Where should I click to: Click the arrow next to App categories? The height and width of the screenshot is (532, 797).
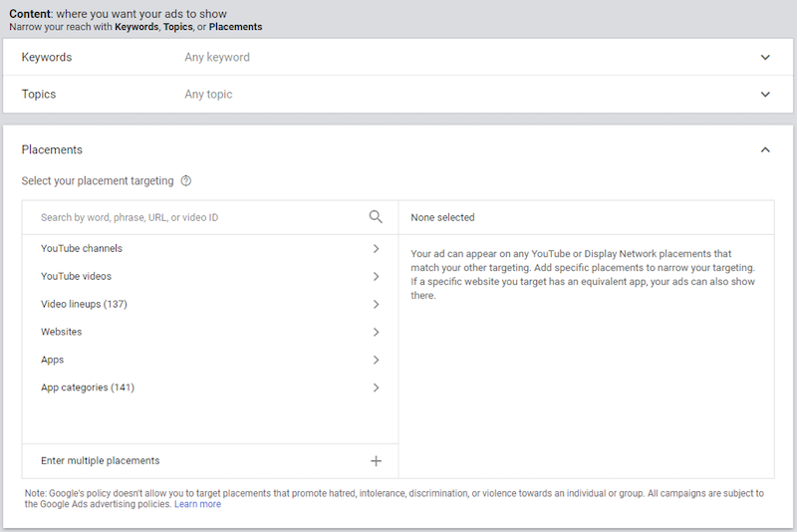point(376,389)
